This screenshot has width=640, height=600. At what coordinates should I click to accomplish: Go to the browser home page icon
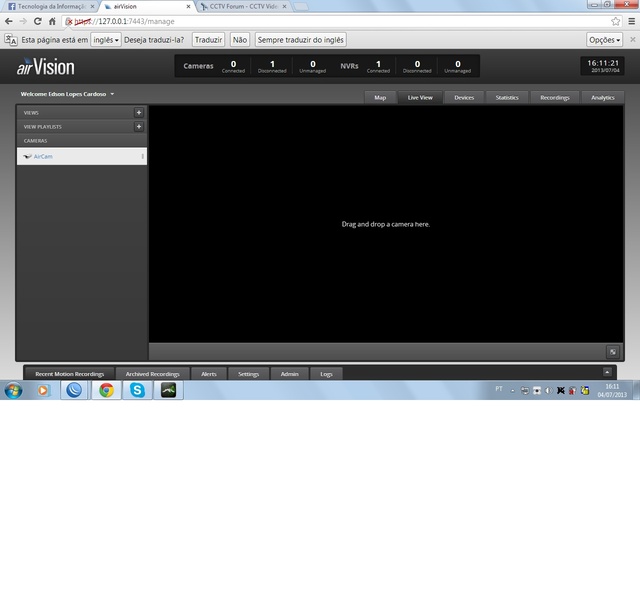[x=52, y=21]
